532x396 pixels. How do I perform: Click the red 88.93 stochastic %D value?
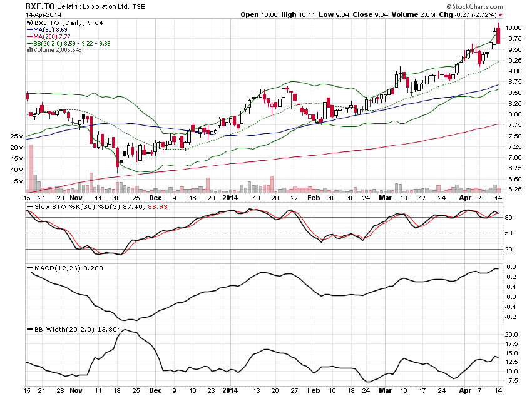click(158, 206)
